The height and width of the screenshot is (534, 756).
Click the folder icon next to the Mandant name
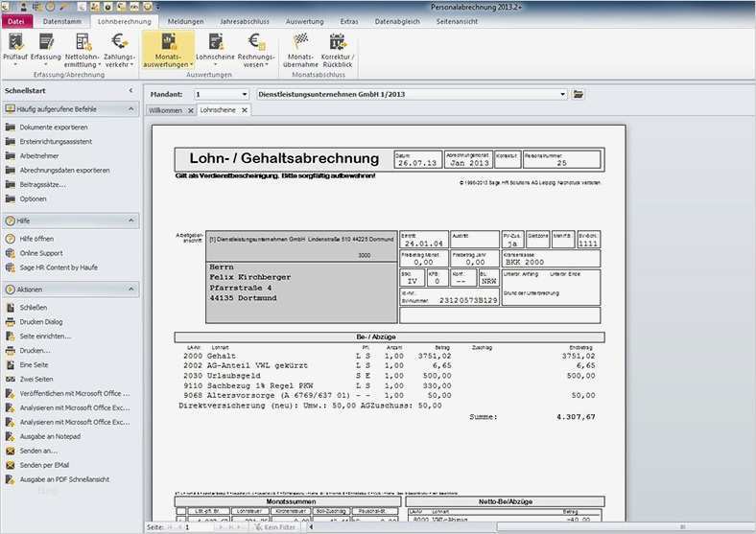[x=579, y=94]
